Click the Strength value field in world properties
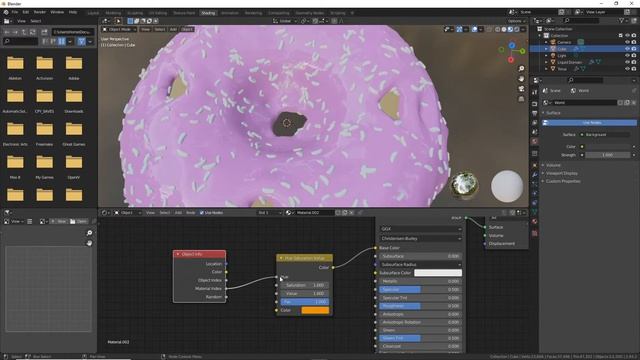The height and width of the screenshot is (360, 640). click(x=608, y=155)
